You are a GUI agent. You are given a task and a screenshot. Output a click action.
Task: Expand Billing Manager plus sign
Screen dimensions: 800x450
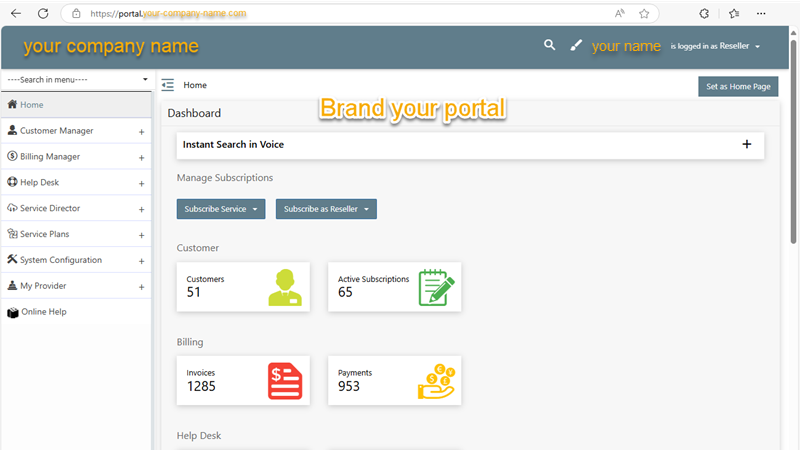click(141, 158)
